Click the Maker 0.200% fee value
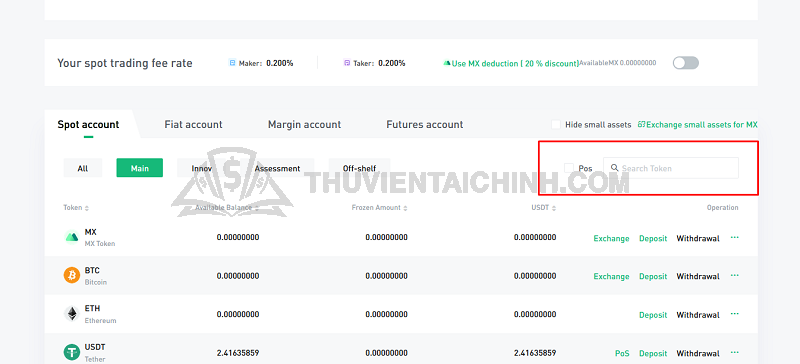The width and height of the screenshot is (800, 364). (x=280, y=63)
